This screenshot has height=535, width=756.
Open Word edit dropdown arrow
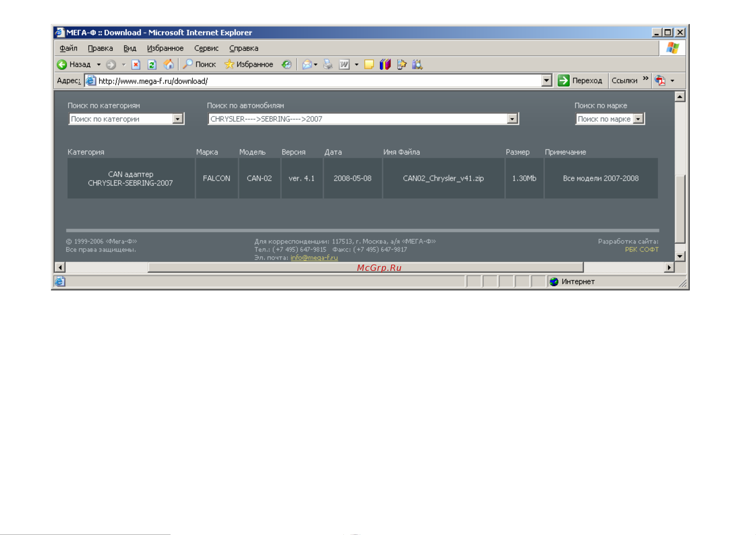click(356, 65)
